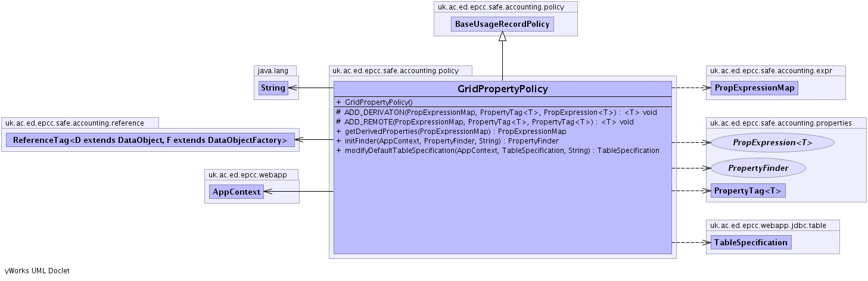The height and width of the screenshot is (281, 868).
Task: Open the TableSpecification class node
Action: (x=751, y=242)
